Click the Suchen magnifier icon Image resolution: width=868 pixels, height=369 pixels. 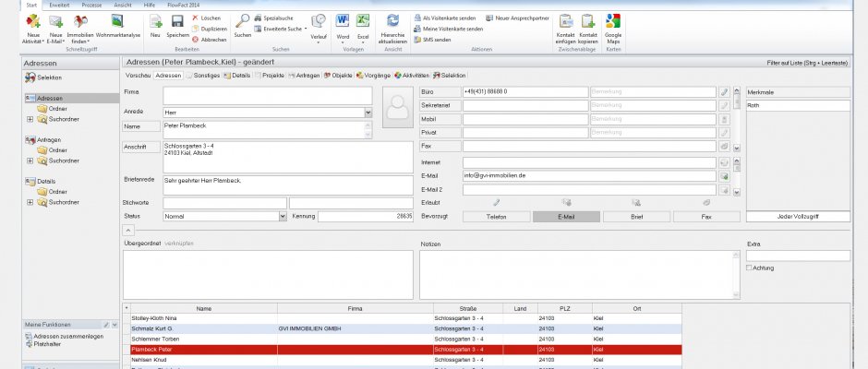242,22
